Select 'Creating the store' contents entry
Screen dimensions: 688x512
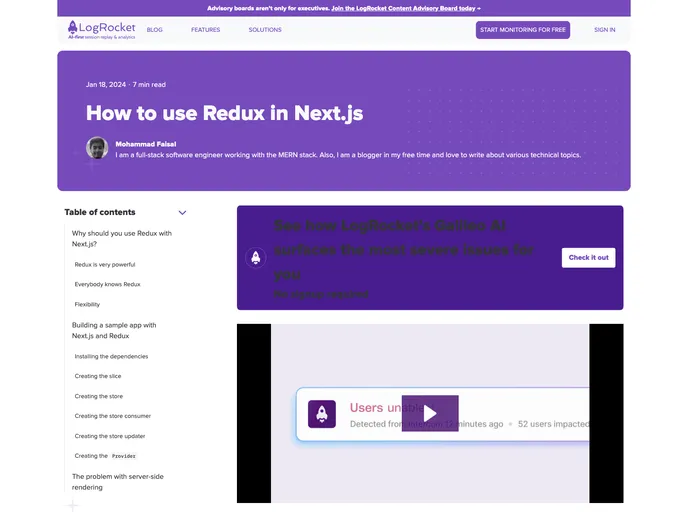[99, 396]
